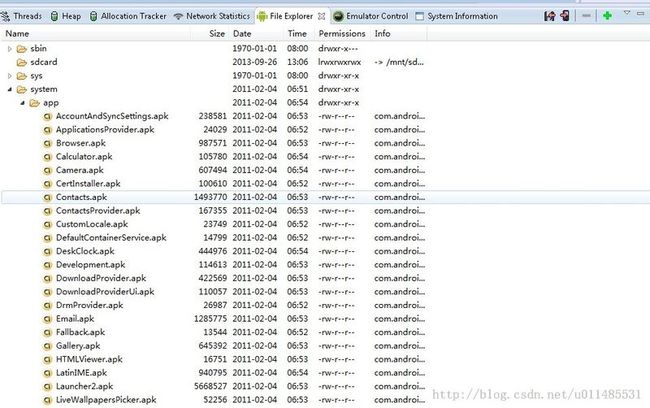Click the Launcher2.apk file icon
The image size is (650, 408).
point(48,386)
